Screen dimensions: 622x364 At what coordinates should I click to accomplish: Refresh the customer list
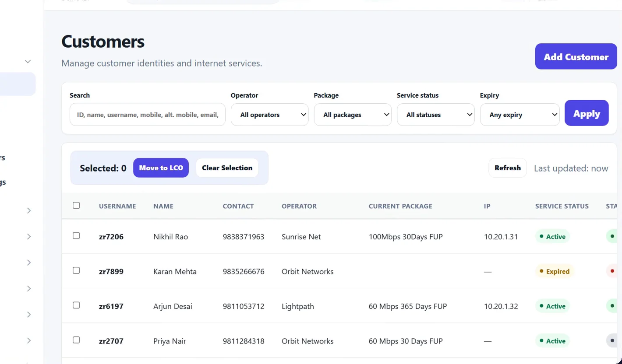[x=508, y=168]
